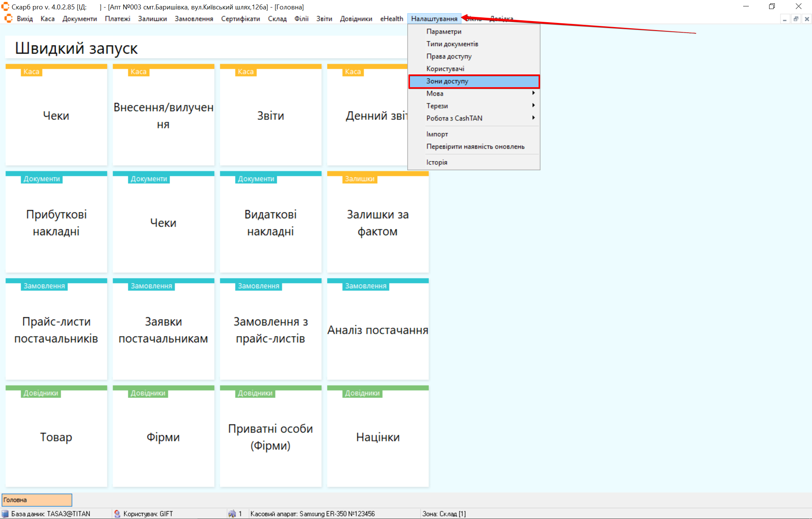The image size is (812, 519).
Task: Open the eHealth menu
Action: point(391,18)
